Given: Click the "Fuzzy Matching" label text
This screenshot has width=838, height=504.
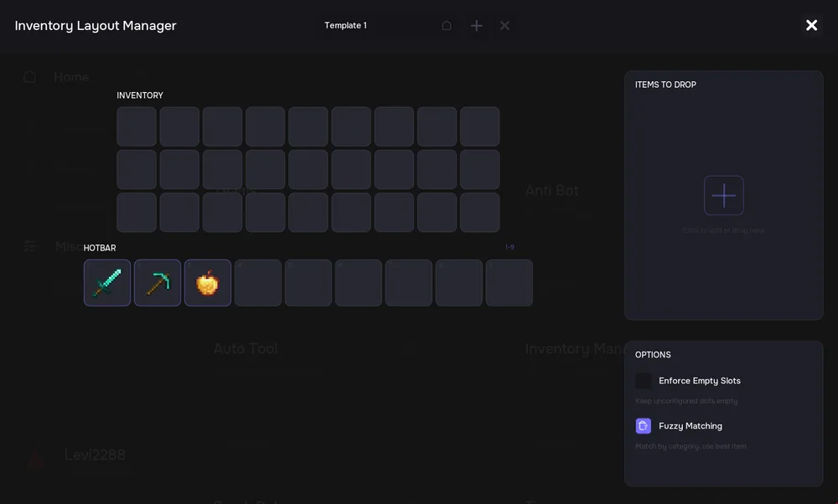Looking at the screenshot, I should coord(691,426).
